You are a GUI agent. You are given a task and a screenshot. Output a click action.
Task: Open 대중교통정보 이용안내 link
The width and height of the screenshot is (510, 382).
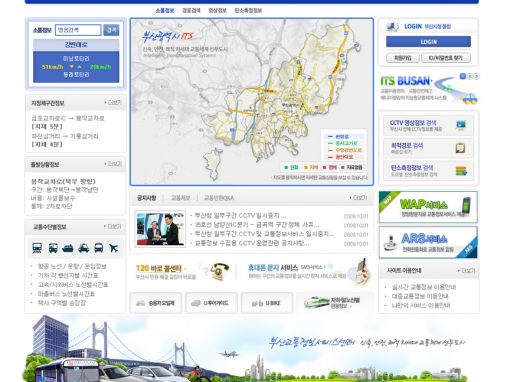point(420,296)
